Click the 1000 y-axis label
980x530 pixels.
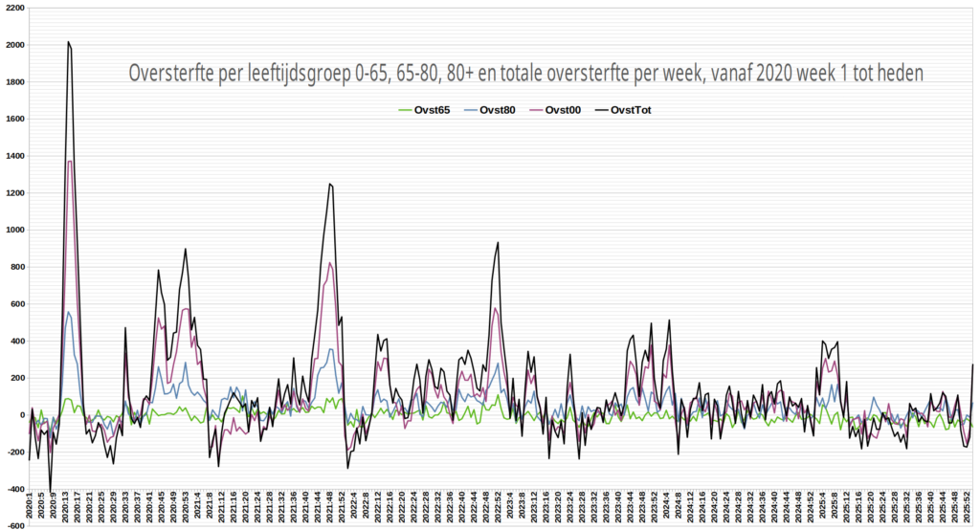13,231
